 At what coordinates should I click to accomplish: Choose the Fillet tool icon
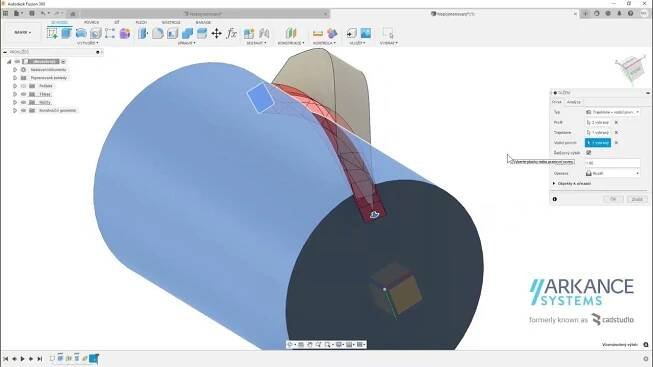pyautogui.click(x=157, y=33)
